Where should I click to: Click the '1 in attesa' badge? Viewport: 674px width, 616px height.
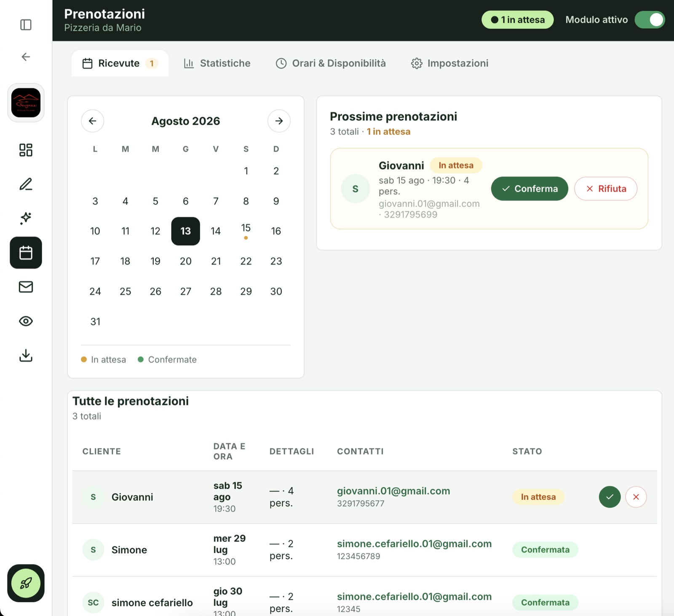pyautogui.click(x=518, y=20)
